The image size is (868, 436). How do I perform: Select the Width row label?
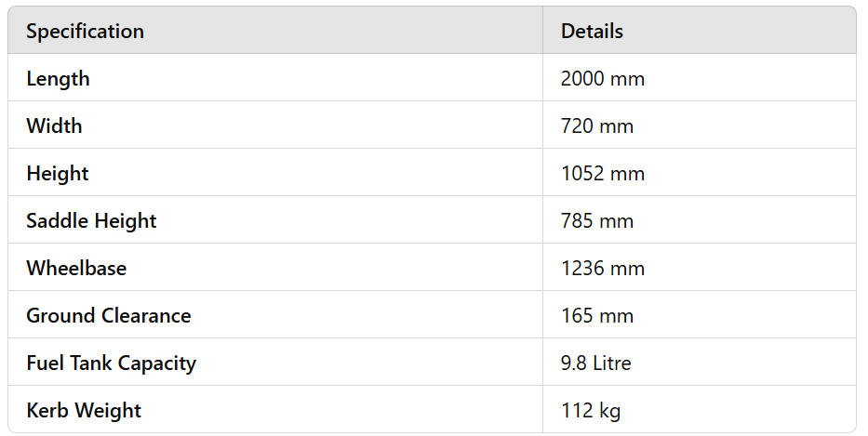(x=54, y=126)
